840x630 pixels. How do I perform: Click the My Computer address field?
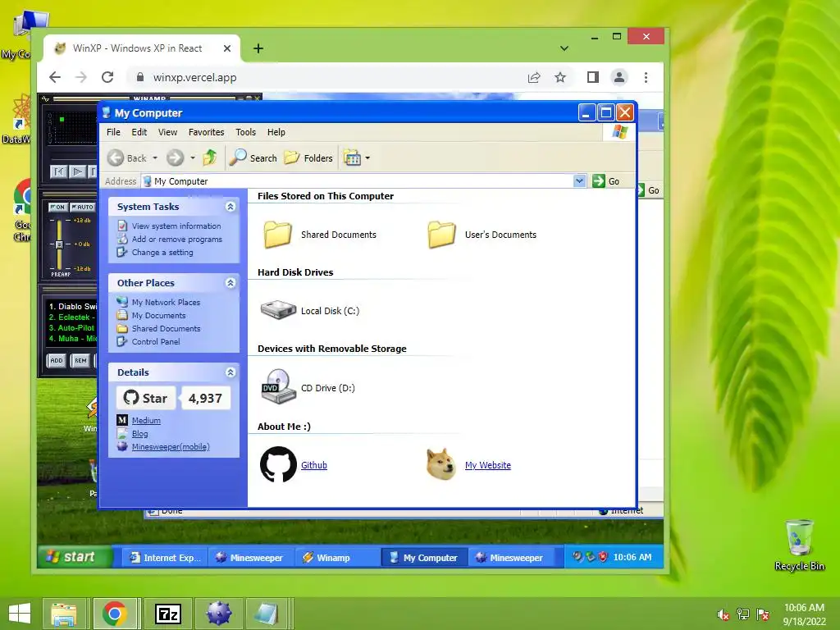click(358, 181)
